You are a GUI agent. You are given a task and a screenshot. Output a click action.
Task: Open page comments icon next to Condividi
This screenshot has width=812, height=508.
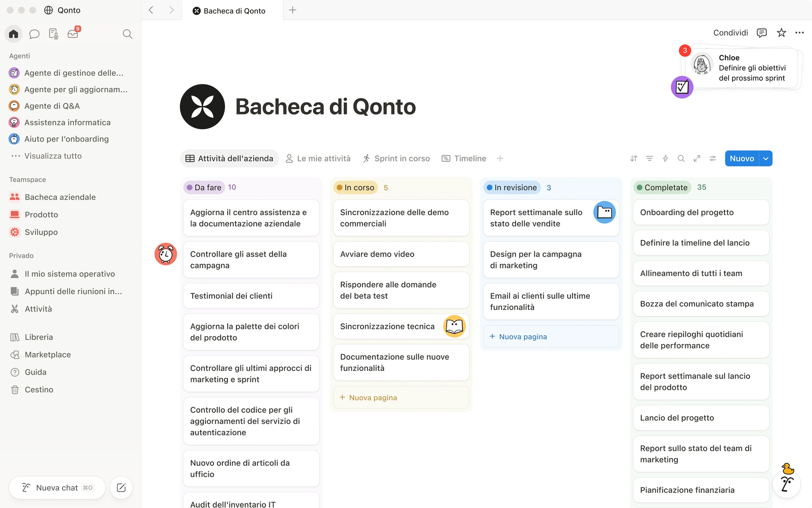[762, 33]
